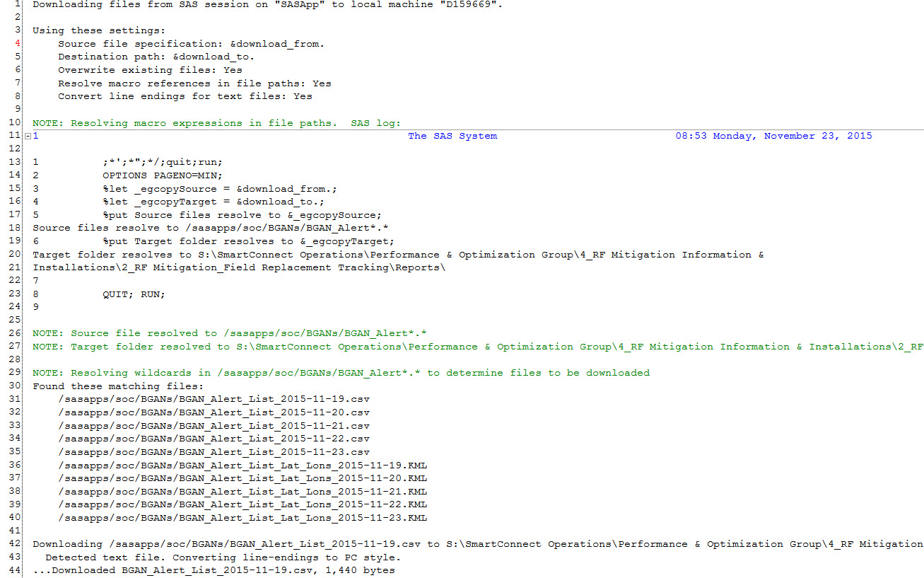Select line number 1 in the margin
The width and height of the screenshot is (924, 578).
click(x=18, y=5)
